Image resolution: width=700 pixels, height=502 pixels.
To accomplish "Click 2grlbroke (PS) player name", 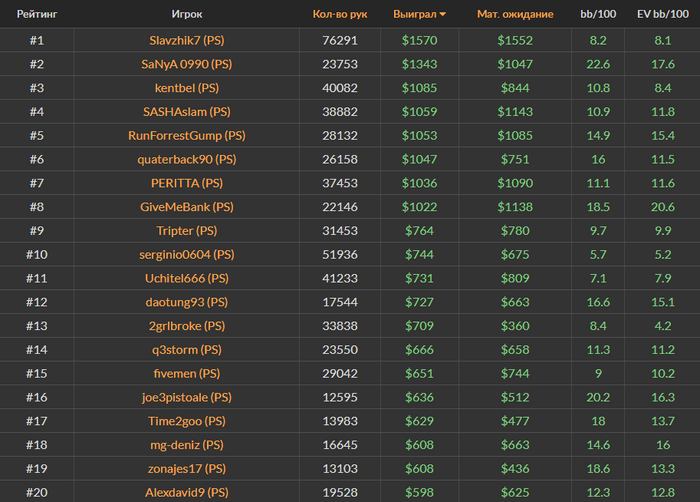I will 187,326.
